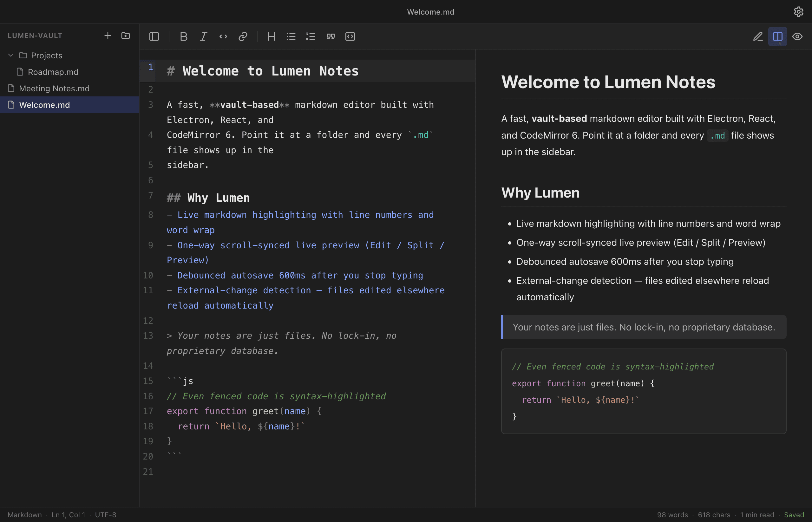Image resolution: width=812 pixels, height=522 pixels.
Task: Insert a heading
Action: click(271, 36)
